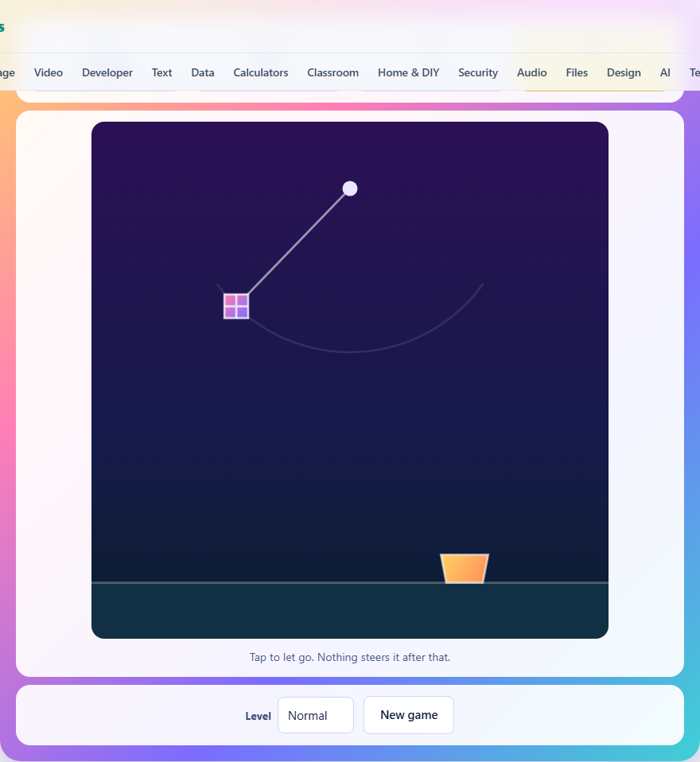
Task: Open the Level dropdown showing Normal
Action: 316,715
